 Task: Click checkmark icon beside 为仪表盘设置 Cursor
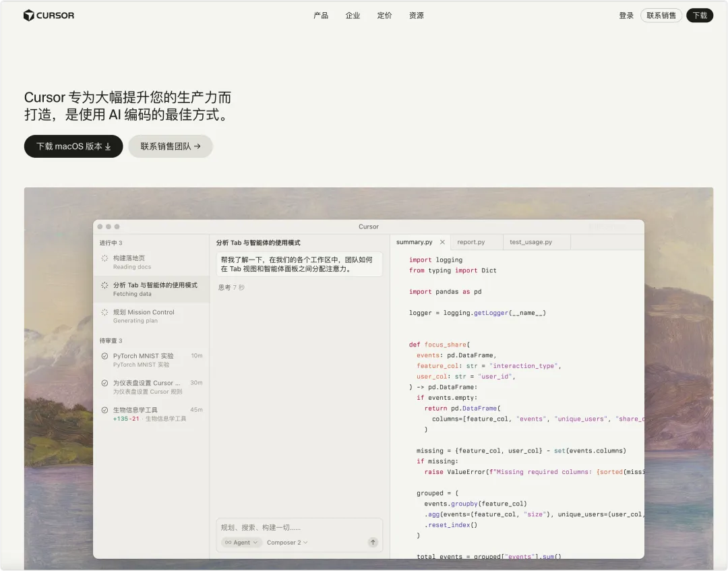point(104,383)
